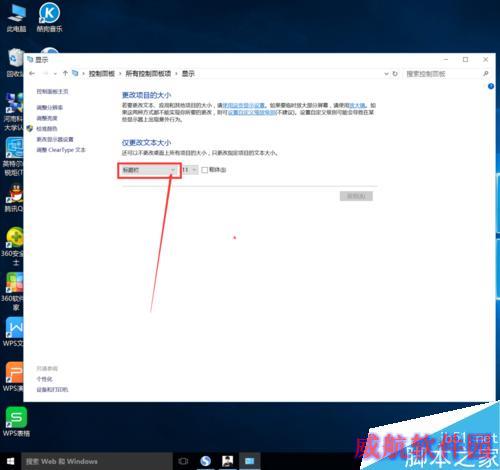This screenshot has width=500, height=470.
Task: Click the forward arrow in Display window
Action: [45, 73]
